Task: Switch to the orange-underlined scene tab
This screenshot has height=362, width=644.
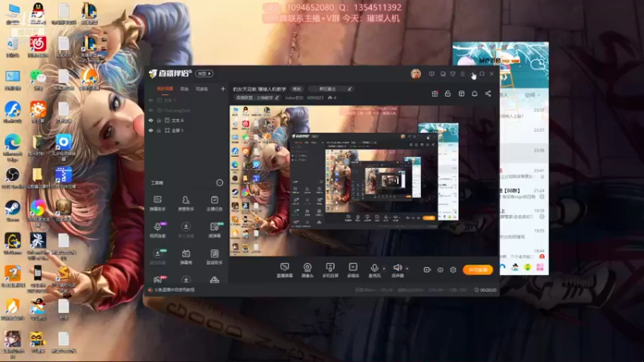Action: click(165, 88)
